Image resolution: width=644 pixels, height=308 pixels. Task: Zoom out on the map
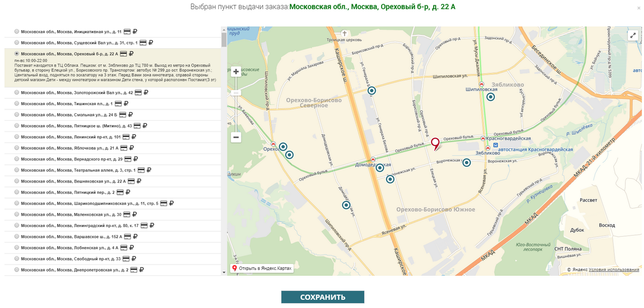pyautogui.click(x=236, y=137)
